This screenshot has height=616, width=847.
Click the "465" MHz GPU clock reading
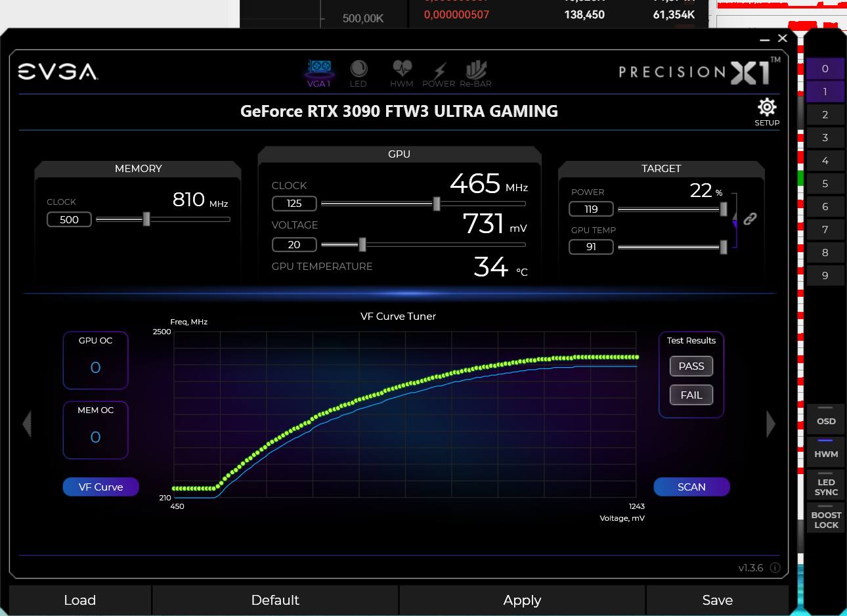point(475,184)
